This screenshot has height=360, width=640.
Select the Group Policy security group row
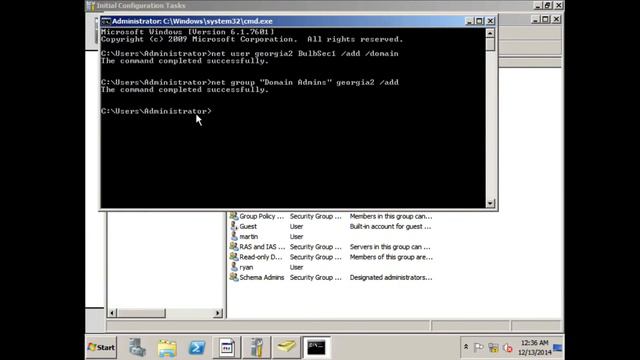[x=331, y=216]
